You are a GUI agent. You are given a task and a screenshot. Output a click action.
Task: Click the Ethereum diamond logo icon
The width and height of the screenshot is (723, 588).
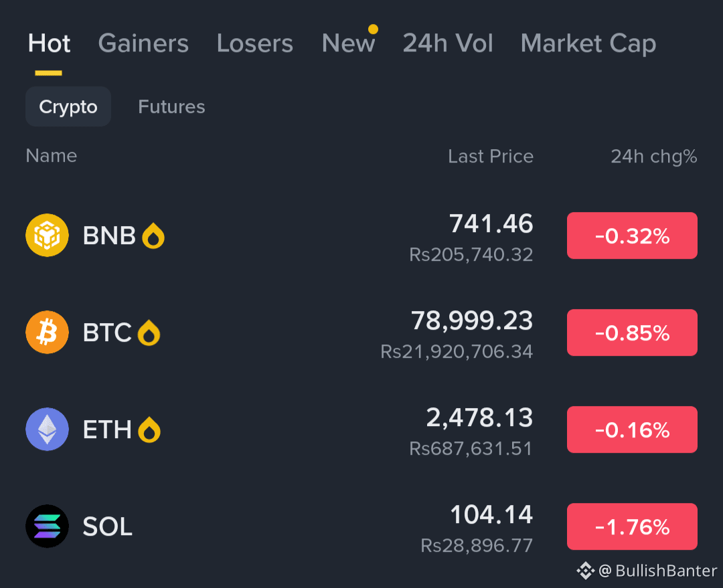tap(47, 429)
